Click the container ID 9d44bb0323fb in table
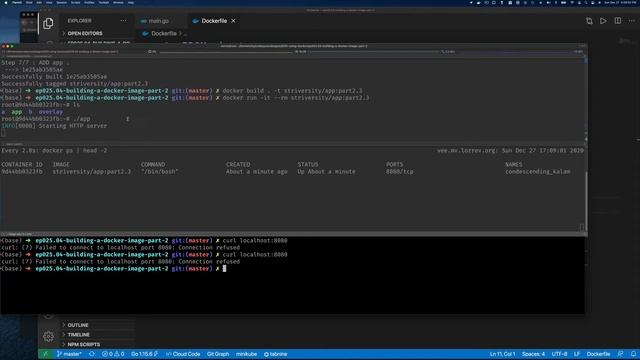 [22, 172]
